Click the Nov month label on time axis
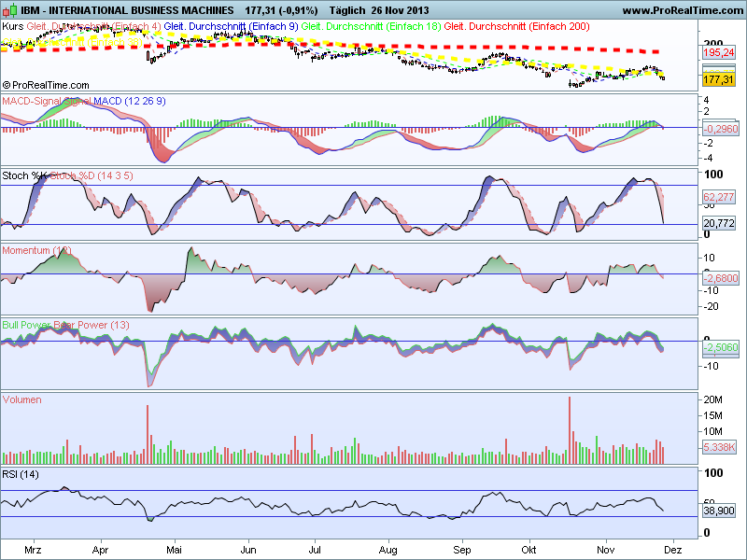Screen dimensions: 747x560 coord(605,550)
